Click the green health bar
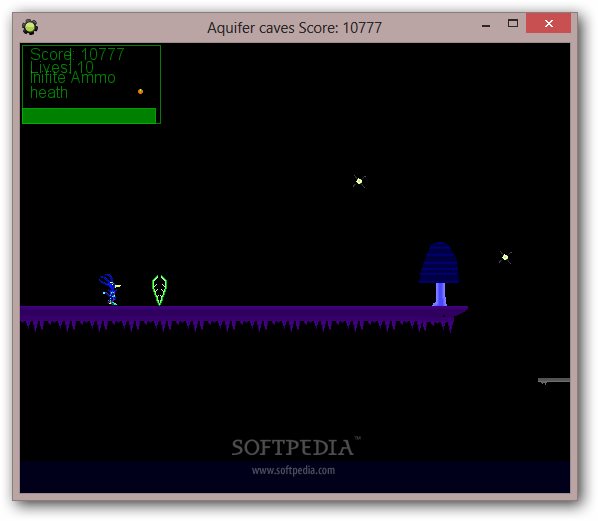This screenshot has height=521, width=598. pyautogui.click(x=89, y=116)
